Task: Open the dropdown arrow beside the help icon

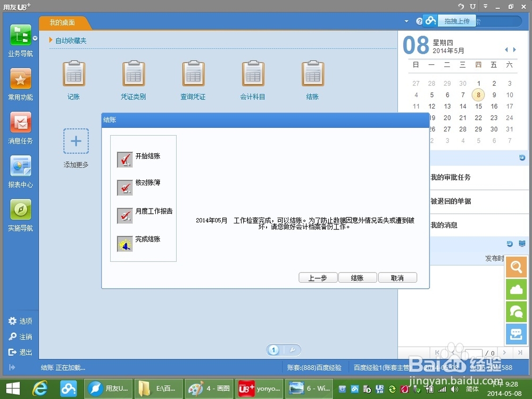Action: (405, 22)
